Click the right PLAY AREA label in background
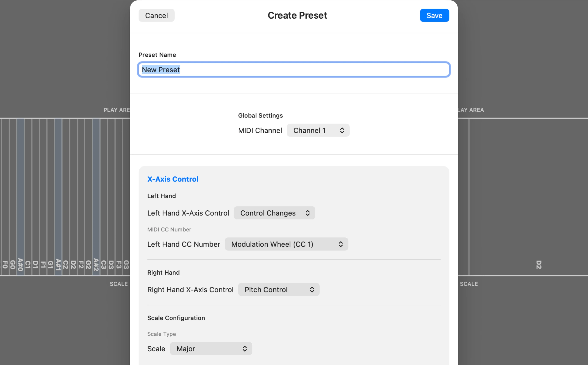The height and width of the screenshot is (365, 588). [x=471, y=110]
